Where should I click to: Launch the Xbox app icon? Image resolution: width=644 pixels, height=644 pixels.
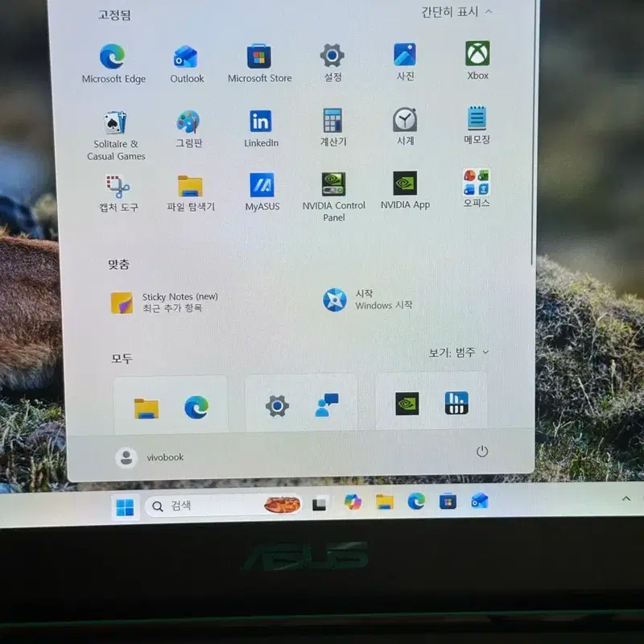click(477, 60)
